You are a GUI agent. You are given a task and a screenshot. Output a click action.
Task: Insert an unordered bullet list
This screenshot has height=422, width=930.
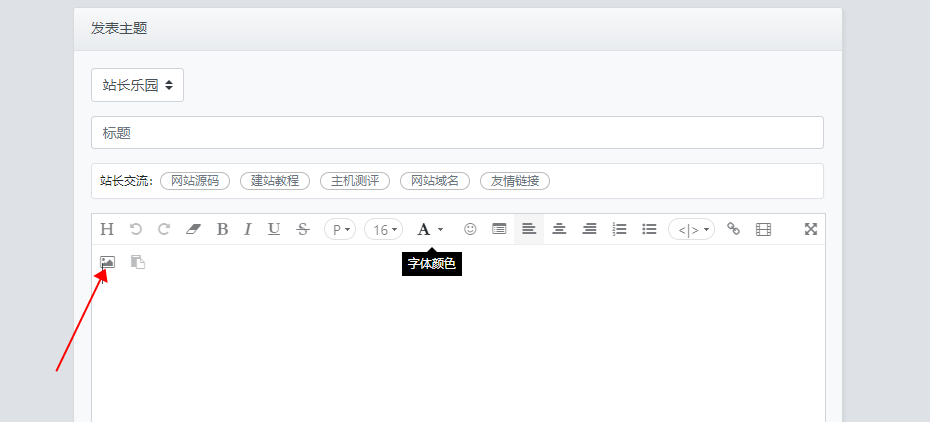649,229
